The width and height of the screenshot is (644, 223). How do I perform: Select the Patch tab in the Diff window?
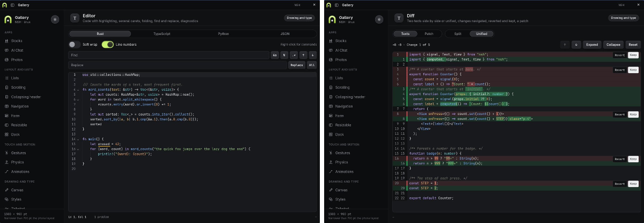(x=429, y=33)
